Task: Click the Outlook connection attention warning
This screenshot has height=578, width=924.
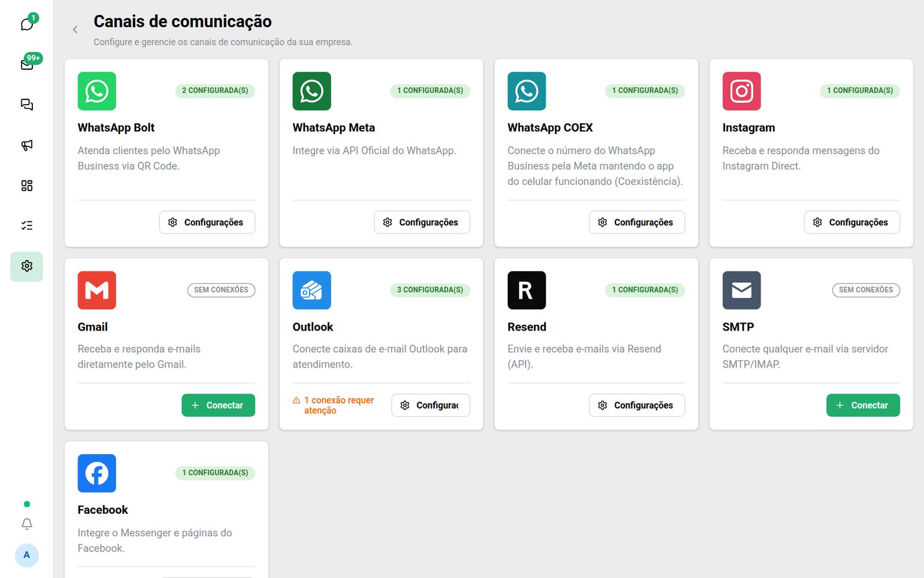Action: (x=333, y=405)
